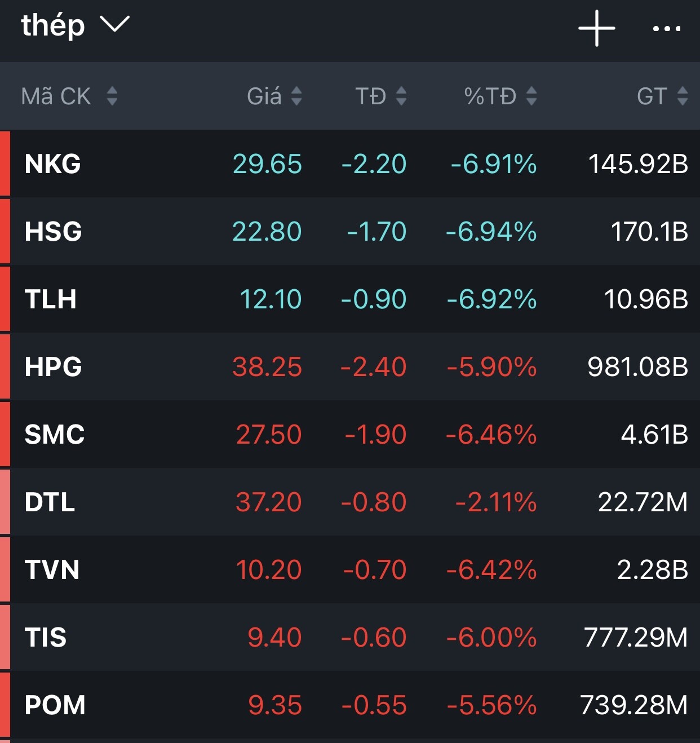Click the %TĐ column header label
700x743 pixels.
(490, 96)
